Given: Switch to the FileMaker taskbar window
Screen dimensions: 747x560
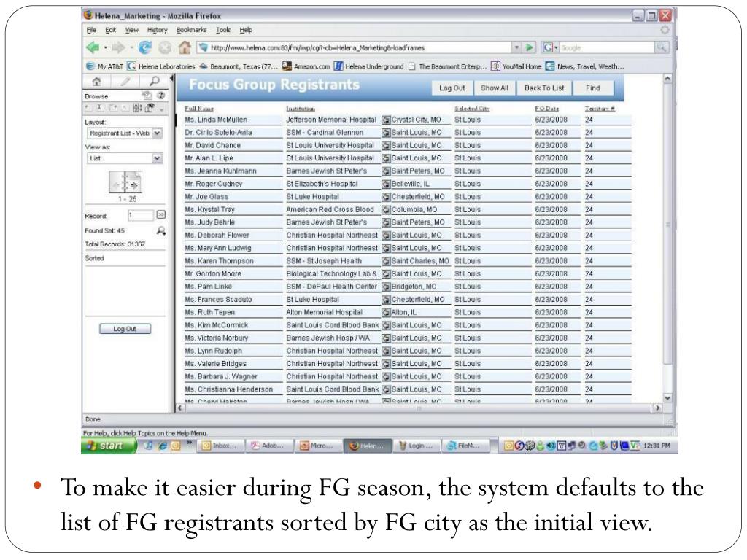Looking at the screenshot, I should [467, 446].
